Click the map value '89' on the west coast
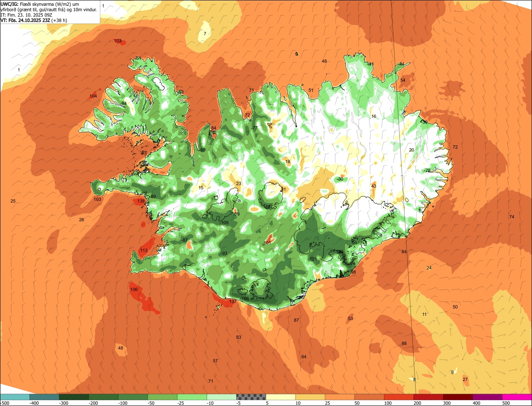Viewport: 532px width, 406px height. coord(153,196)
